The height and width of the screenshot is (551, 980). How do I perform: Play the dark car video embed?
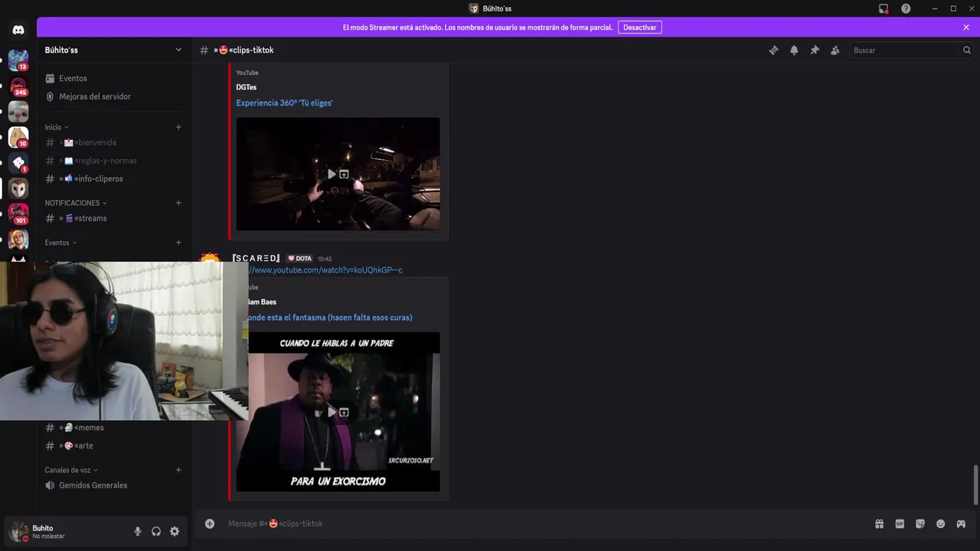[x=332, y=174]
